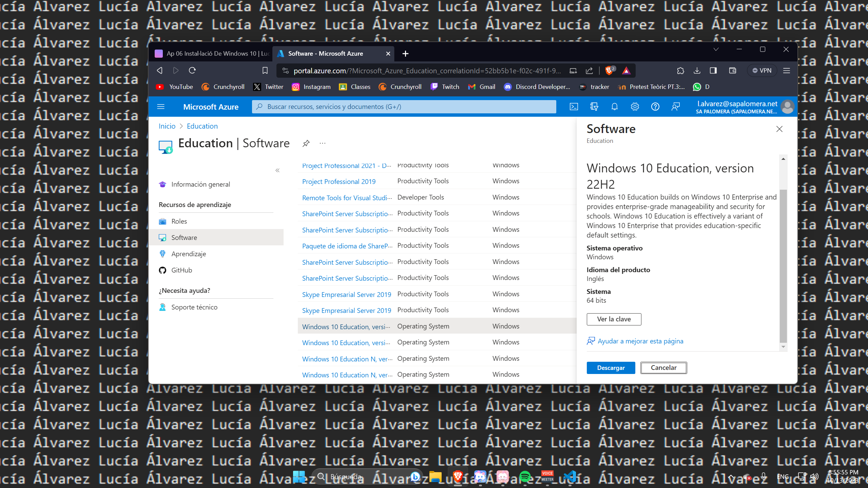Click Brave Shields icon in address bar
Viewport: 868px width, 488px height.
pos(609,70)
